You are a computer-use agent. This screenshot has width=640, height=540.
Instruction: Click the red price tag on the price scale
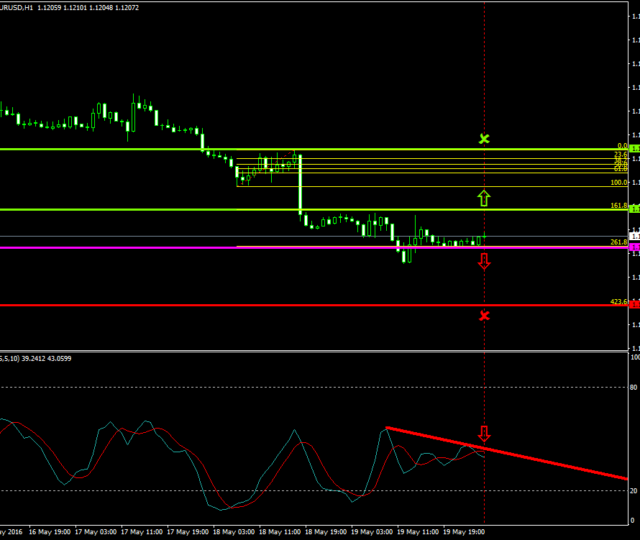(x=635, y=305)
